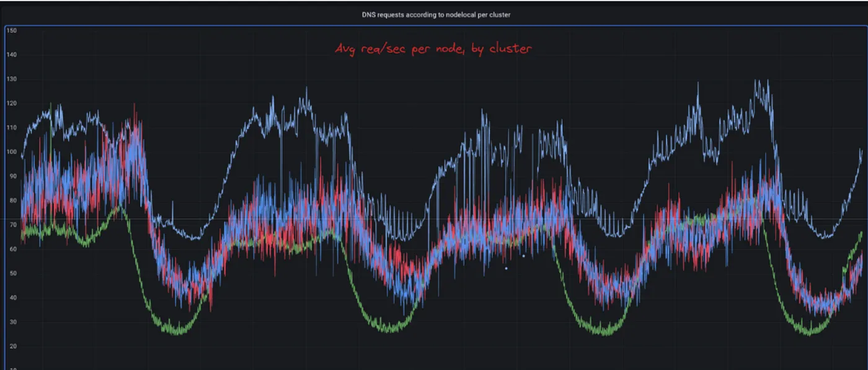Select the 90 y-axis tick label

(x=11, y=176)
